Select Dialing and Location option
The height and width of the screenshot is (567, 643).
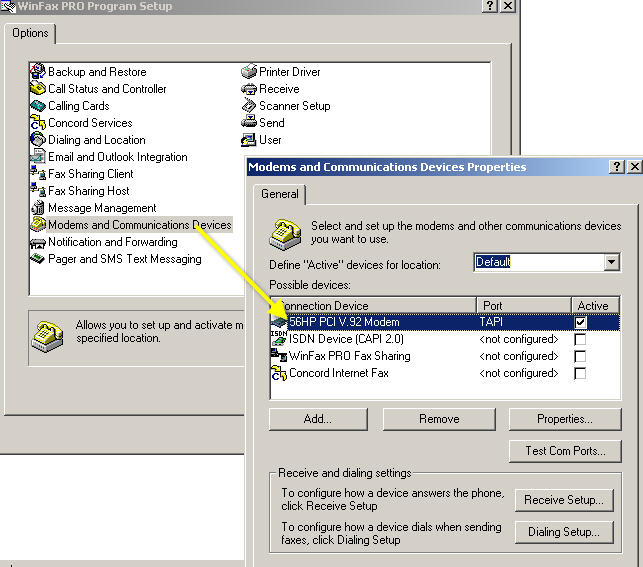97,140
